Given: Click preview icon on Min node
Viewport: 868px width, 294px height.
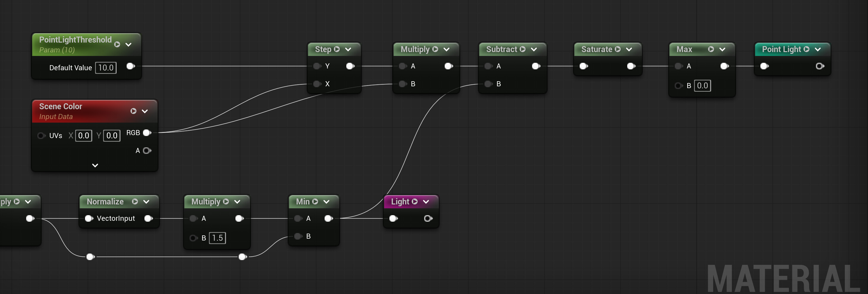Looking at the screenshot, I should 315,202.
